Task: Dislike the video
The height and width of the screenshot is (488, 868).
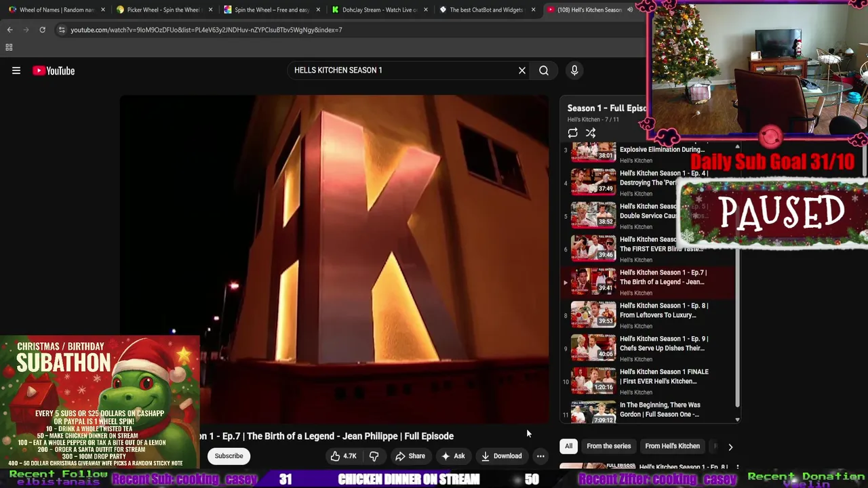Action: click(x=374, y=456)
